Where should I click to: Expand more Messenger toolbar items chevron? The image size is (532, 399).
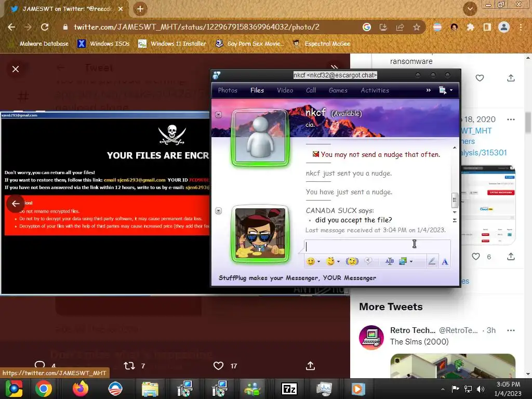click(429, 90)
